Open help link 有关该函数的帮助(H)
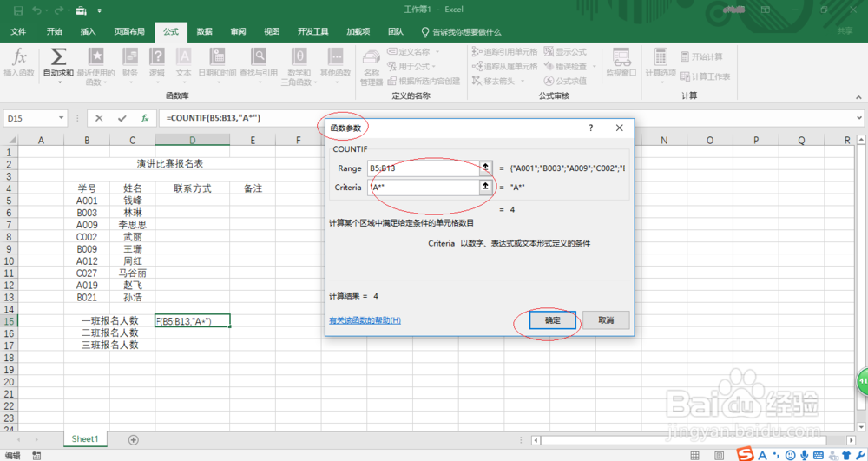This screenshot has height=461, width=868. [365, 320]
